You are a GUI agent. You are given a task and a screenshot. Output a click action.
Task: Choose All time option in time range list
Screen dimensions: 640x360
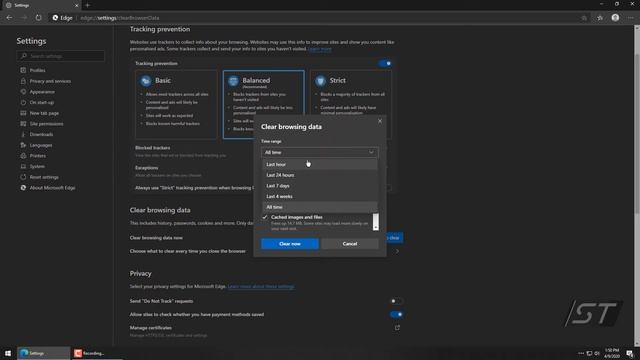click(x=320, y=207)
